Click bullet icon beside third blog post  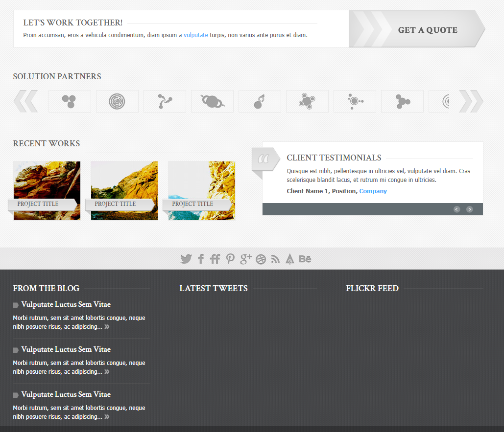click(x=16, y=395)
